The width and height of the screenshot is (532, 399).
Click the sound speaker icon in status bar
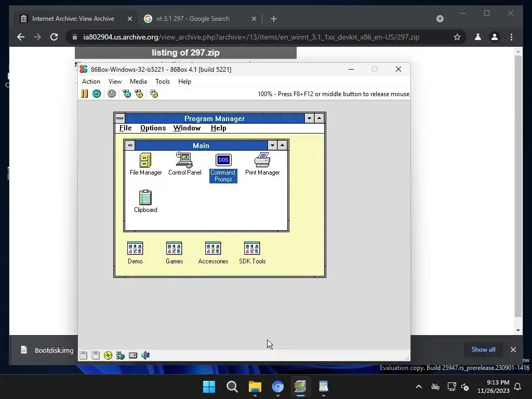tap(145, 355)
